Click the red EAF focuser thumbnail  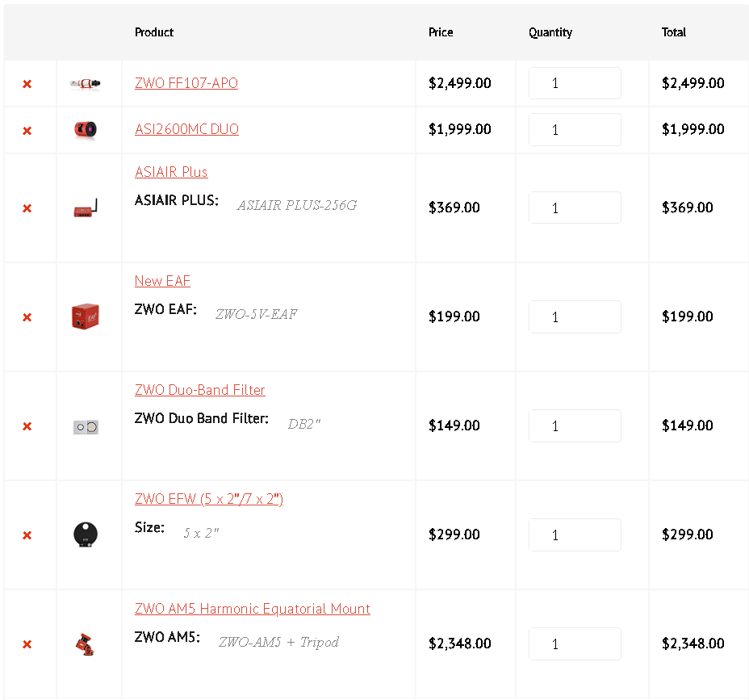click(x=86, y=316)
